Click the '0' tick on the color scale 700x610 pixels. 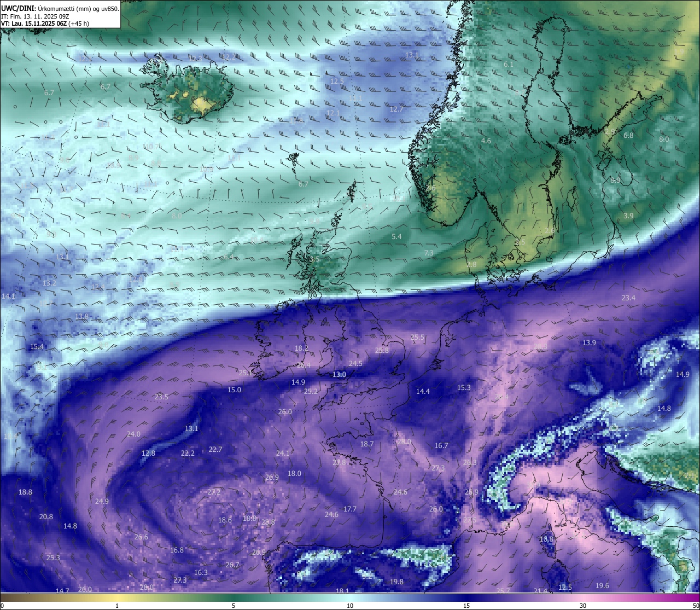pos(2,606)
